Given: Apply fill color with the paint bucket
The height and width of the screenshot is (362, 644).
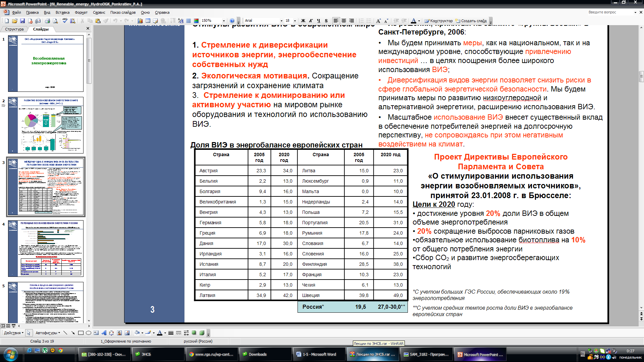Looking at the screenshot, I should [137, 333].
